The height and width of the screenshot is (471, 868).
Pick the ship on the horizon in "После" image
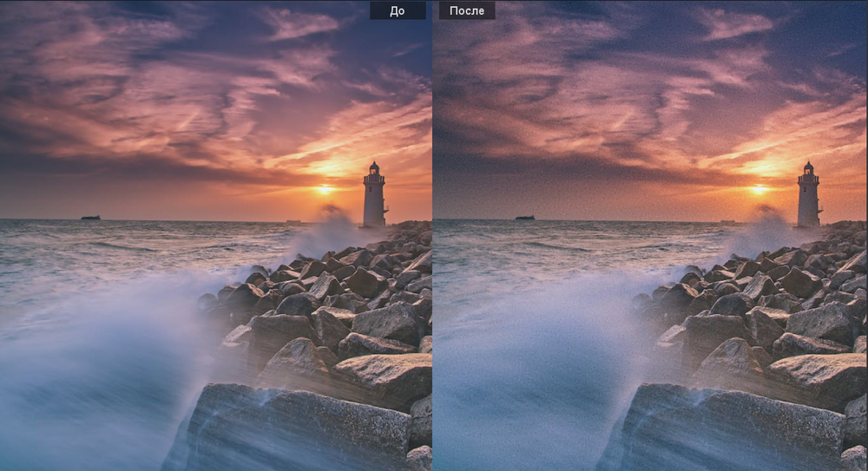[524, 217]
